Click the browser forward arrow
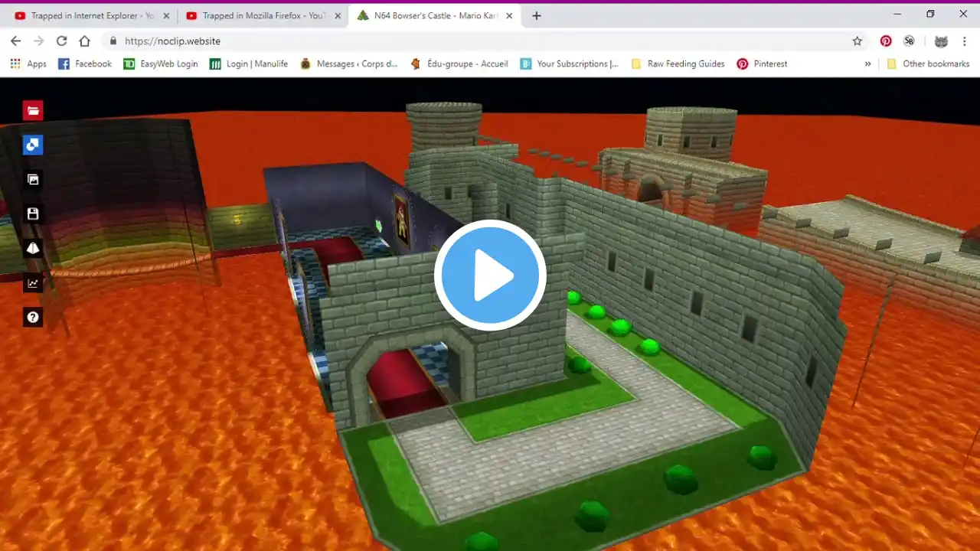 pos(39,41)
